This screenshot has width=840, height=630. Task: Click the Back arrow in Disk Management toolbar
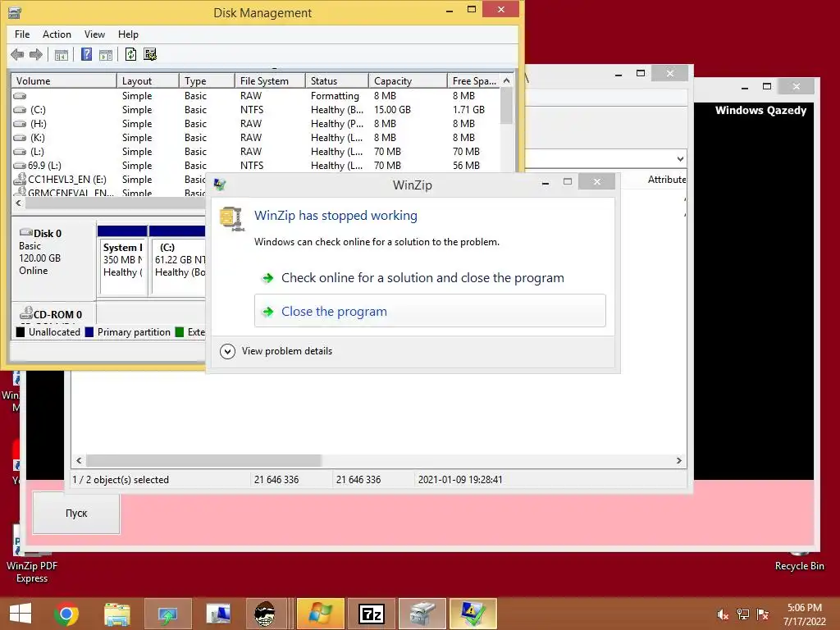click(x=17, y=54)
